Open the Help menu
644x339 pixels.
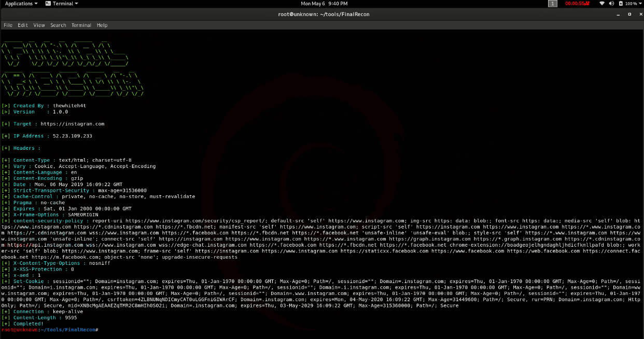pyautogui.click(x=102, y=25)
